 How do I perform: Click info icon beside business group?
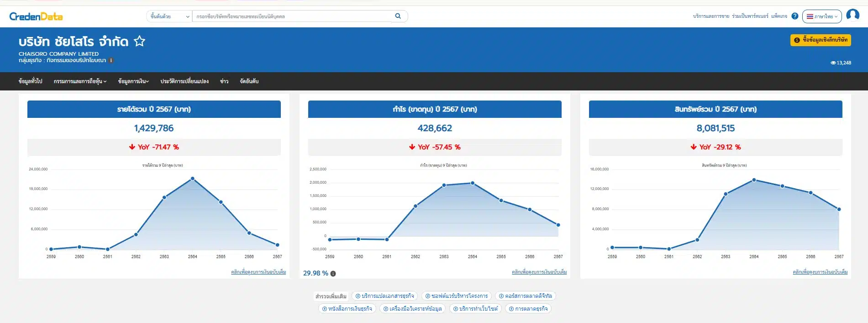tap(111, 60)
